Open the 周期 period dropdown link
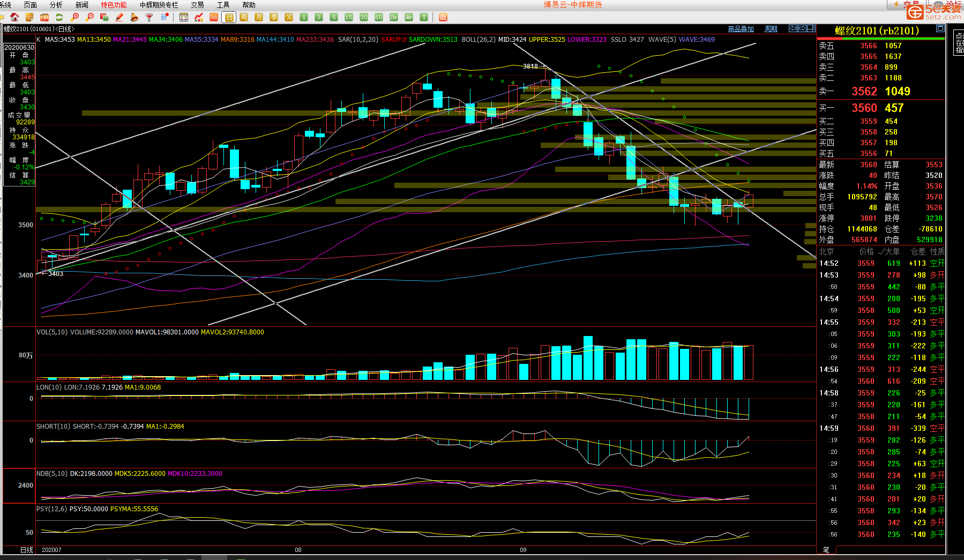The height and width of the screenshot is (560, 964). [x=771, y=29]
